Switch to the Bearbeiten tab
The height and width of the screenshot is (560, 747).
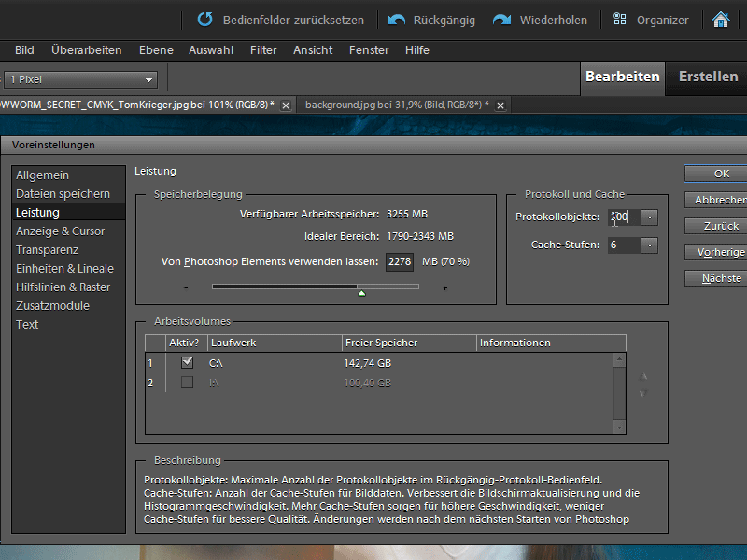(x=622, y=77)
